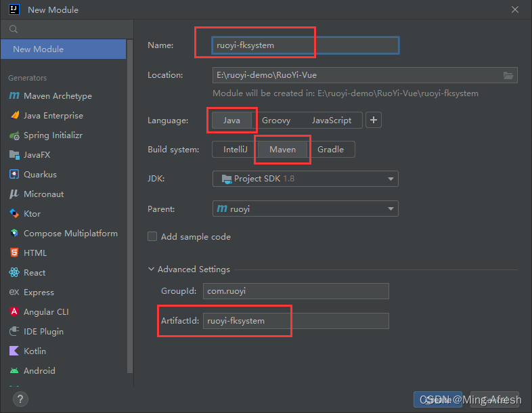The image size is (532, 413).
Task: Collapse the Advanced Settings section
Action: (x=152, y=269)
